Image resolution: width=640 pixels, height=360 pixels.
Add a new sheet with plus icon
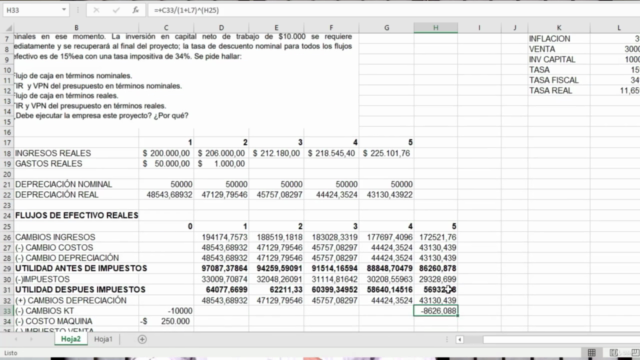[142, 339]
